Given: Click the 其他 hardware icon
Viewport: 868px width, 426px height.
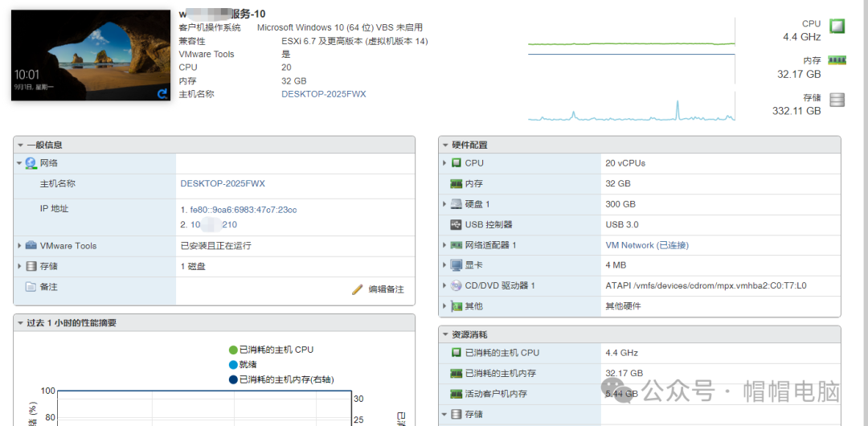Looking at the screenshot, I should click(457, 305).
